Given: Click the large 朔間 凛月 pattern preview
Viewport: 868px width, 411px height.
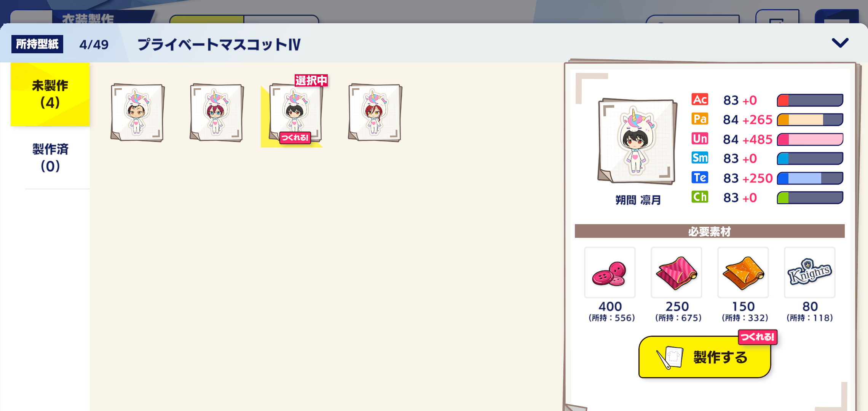Looking at the screenshot, I should (x=637, y=142).
